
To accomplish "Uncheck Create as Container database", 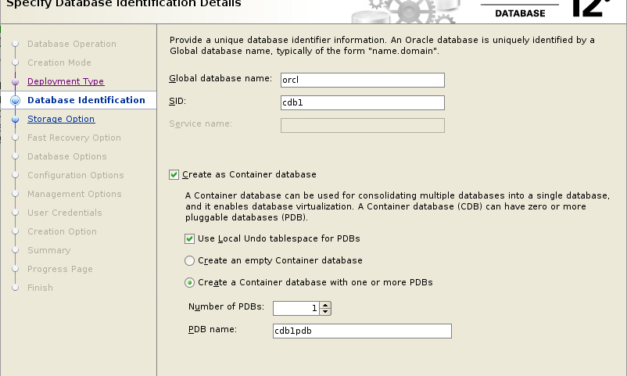I will (x=174, y=175).
